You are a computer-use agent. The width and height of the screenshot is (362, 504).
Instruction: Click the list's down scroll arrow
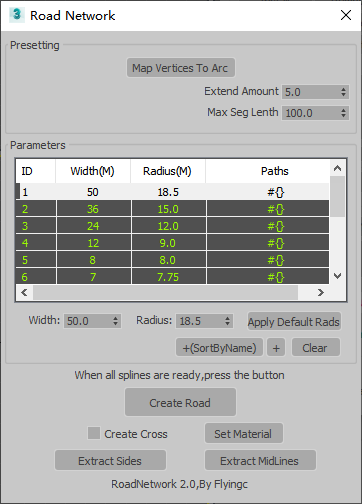[337, 276]
